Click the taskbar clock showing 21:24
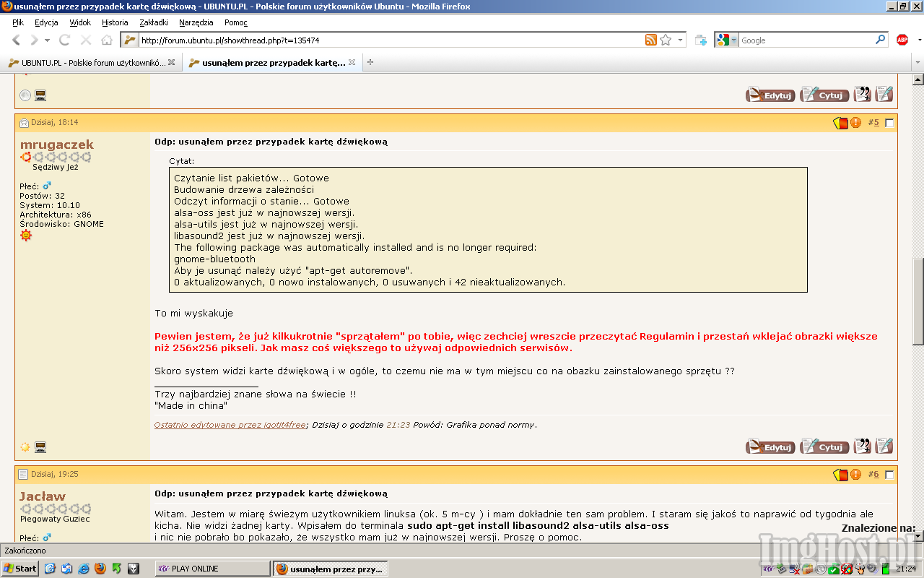Image resolution: width=924 pixels, height=578 pixels. click(x=906, y=569)
